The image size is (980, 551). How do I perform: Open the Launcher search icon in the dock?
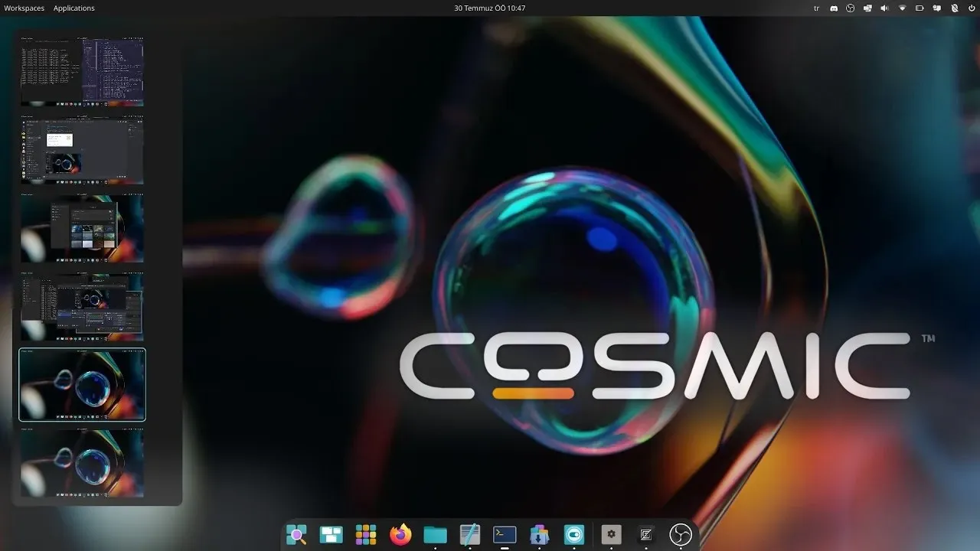(296, 534)
